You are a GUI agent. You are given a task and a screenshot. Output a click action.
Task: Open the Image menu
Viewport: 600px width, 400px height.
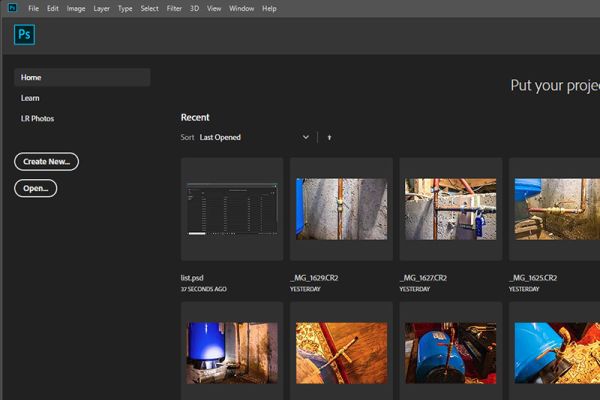76,8
